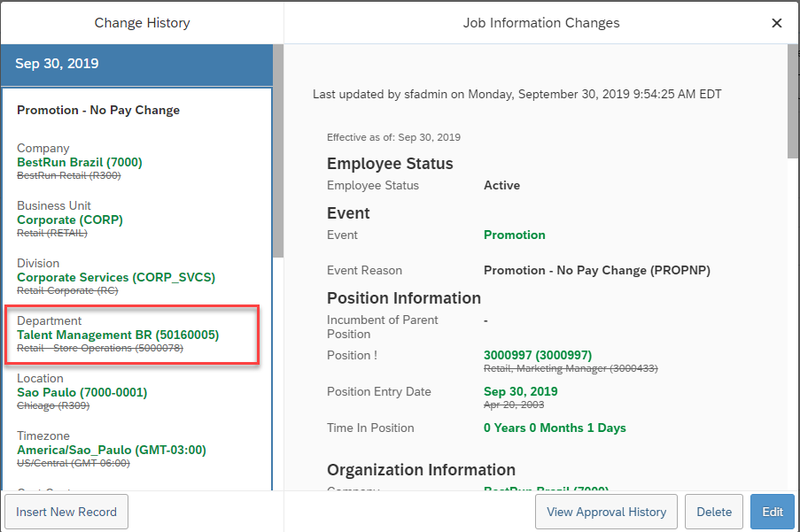Click the 3000997 (3000997) position value

pos(538,355)
